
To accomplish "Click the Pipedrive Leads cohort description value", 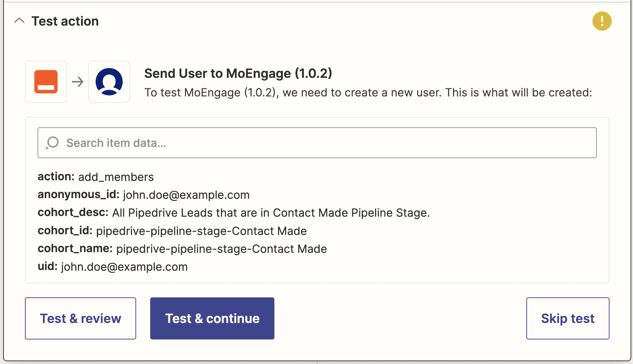I will [271, 213].
